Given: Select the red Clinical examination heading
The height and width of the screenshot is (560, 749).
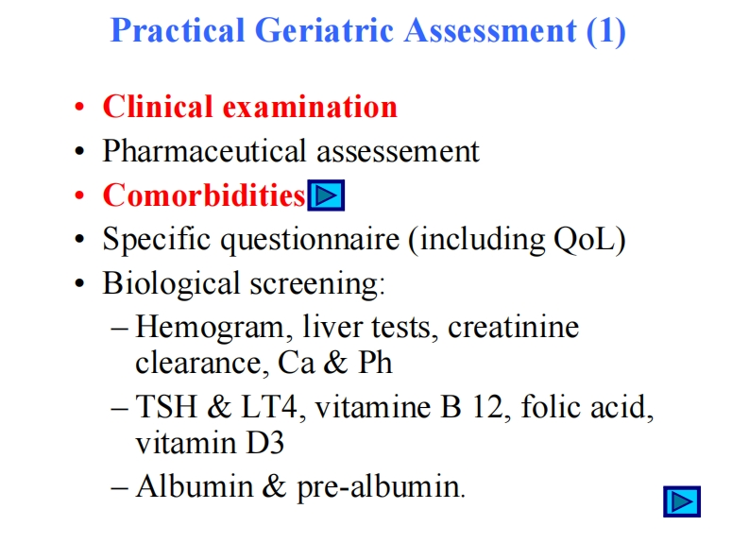Looking at the screenshot, I should pos(249,107).
